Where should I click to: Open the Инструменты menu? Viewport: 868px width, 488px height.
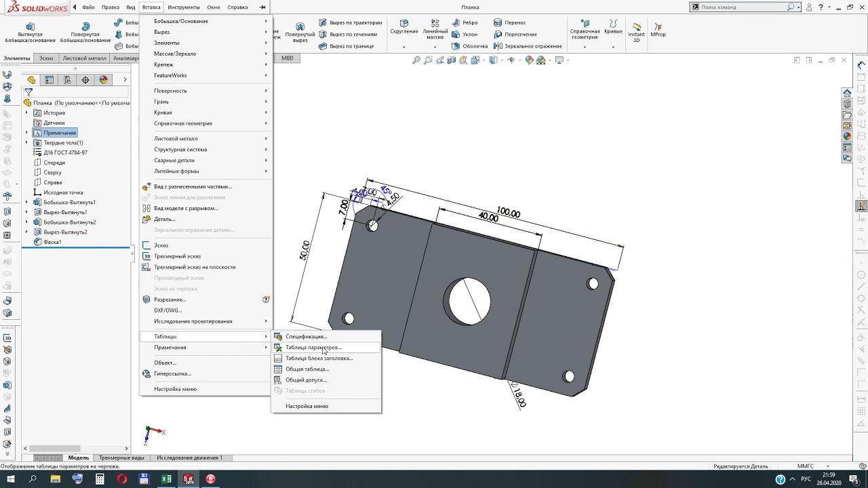tap(184, 7)
